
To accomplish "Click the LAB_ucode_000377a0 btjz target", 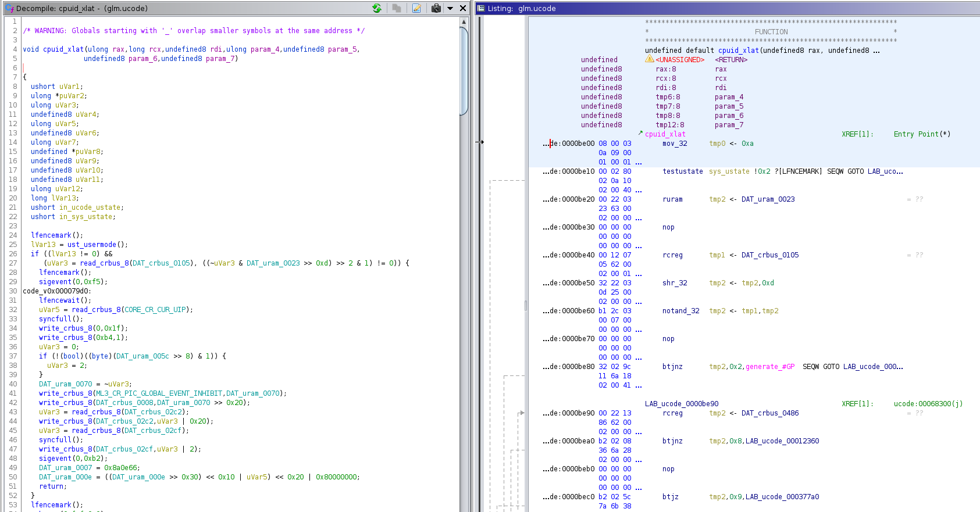I will 782,497.
